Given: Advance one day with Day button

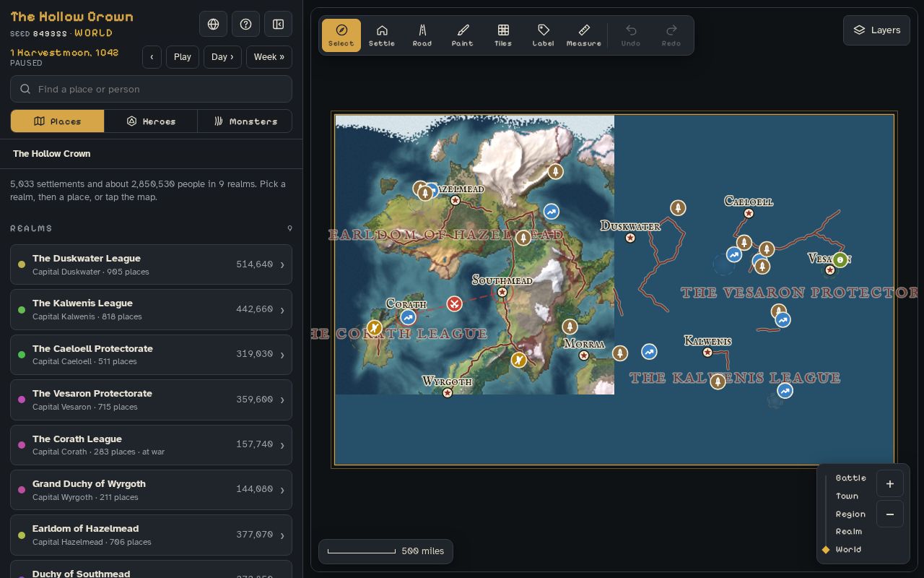Looking at the screenshot, I should click(222, 57).
